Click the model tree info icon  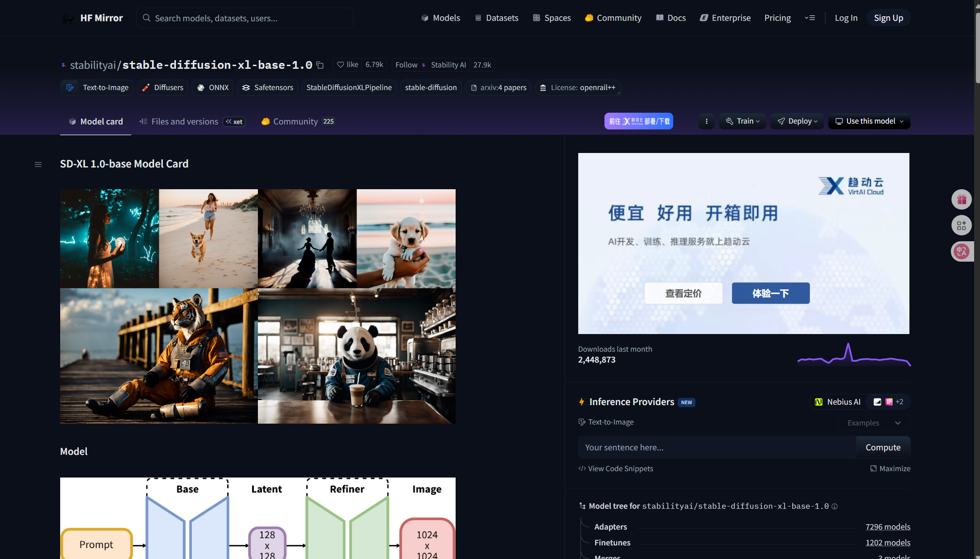[x=835, y=506]
